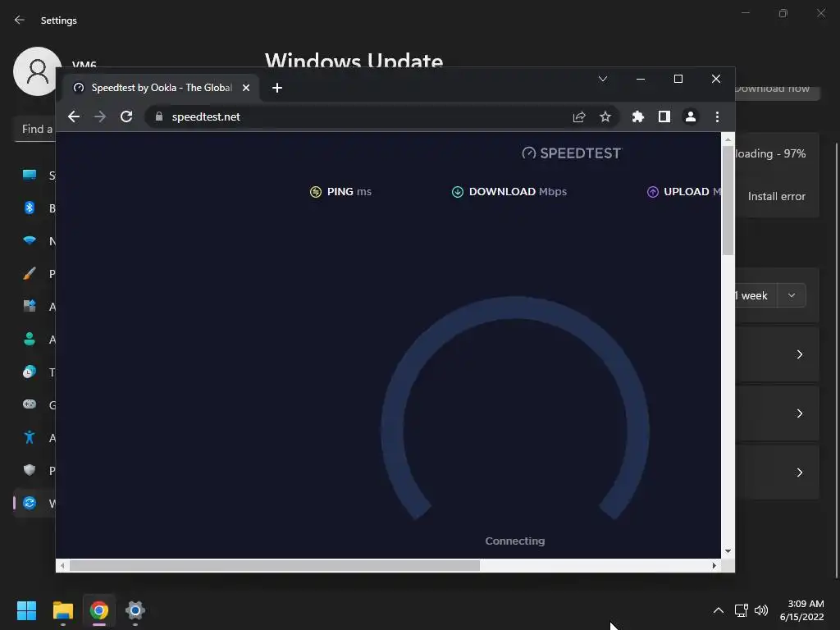Share this page using address bar icon
This screenshot has width=840, height=630.
(x=579, y=116)
